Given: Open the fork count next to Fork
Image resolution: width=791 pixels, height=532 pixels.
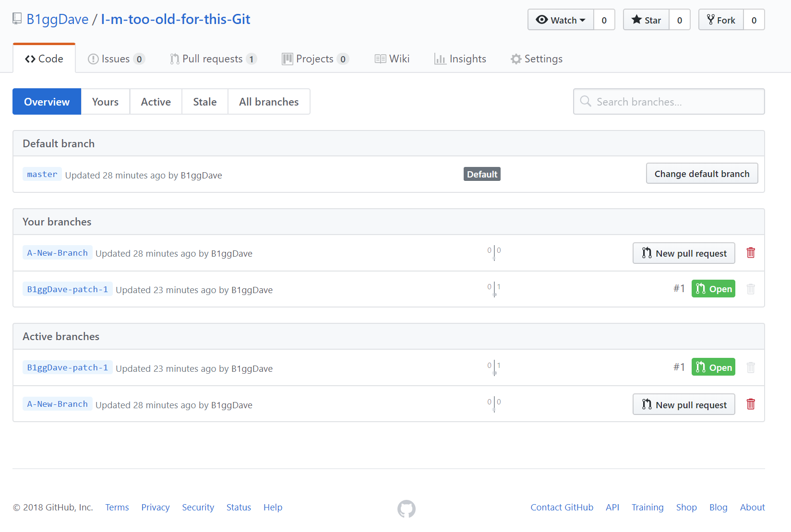Looking at the screenshot, I should coord(754,20).
